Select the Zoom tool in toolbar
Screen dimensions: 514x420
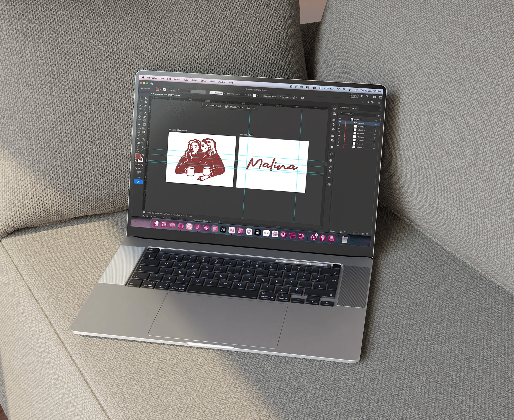142,151
